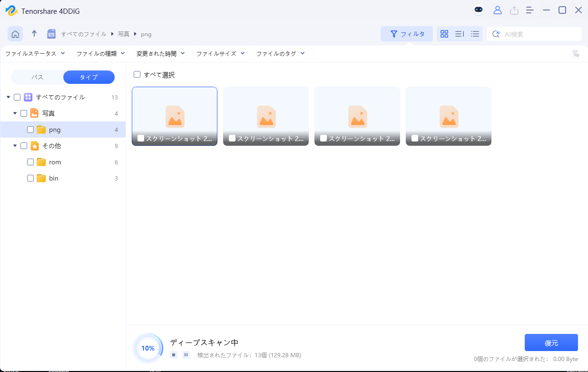This screenshot has width=588, height=372.
Task: Stop the deep scan
Action: [x=174, y=355]
